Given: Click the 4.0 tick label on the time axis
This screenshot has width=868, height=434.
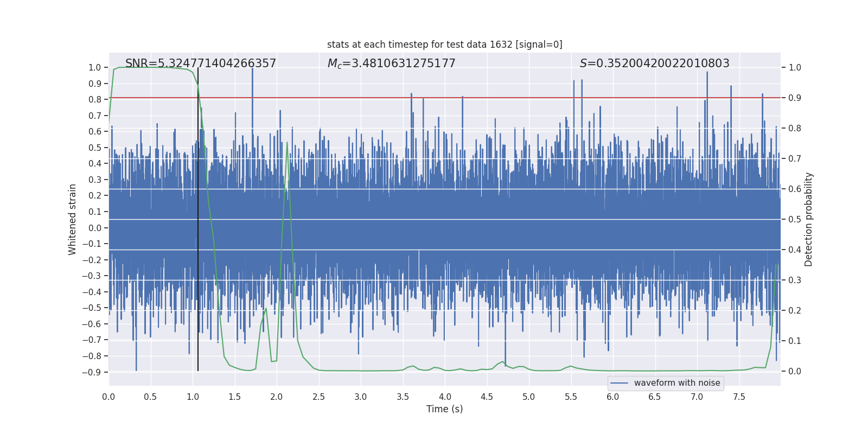Looking at the screenshot, I should click(x=445, y=397).
